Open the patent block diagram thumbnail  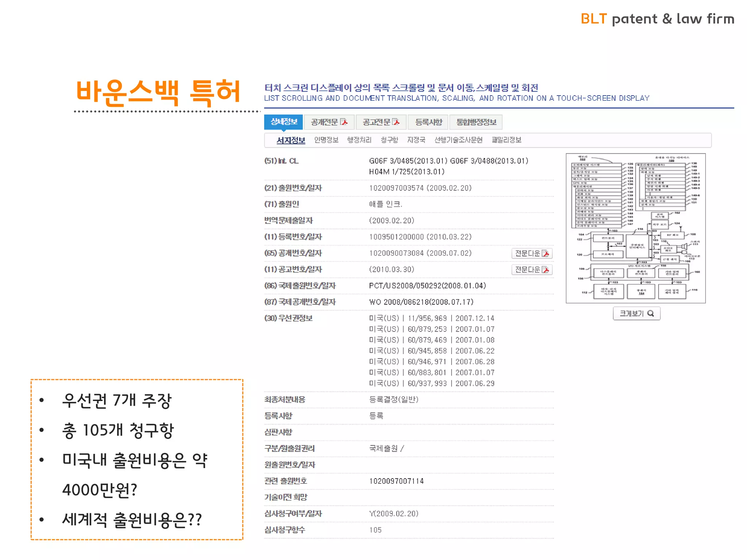pyautogui.click(x=636, y=228)
